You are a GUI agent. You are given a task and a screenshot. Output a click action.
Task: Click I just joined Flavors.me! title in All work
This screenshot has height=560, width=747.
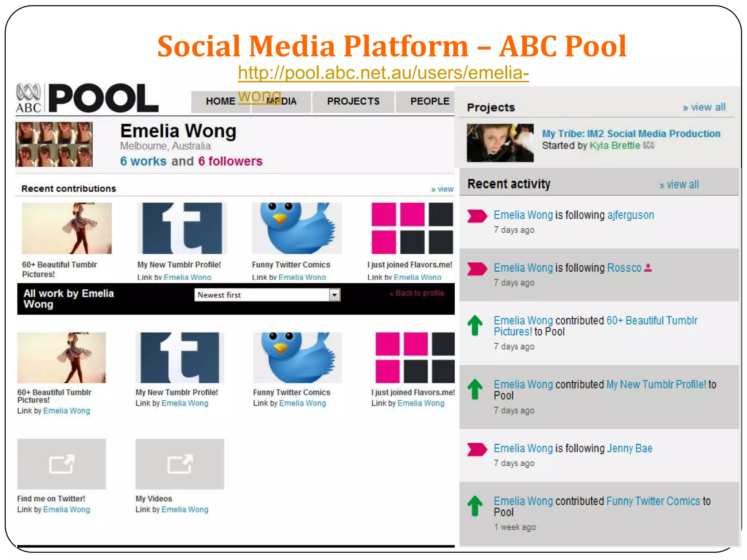pos(413,392)
